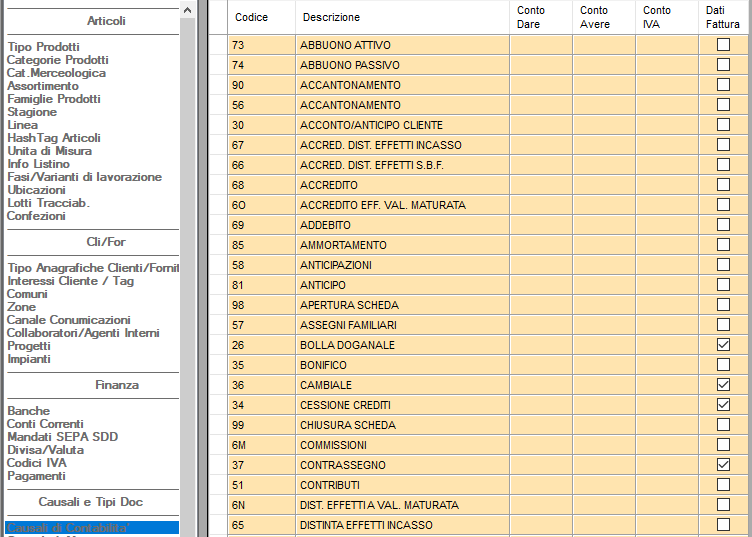Select Unita di Misura entry
This screenshot has height=537, width=752.
click(49, 151)
